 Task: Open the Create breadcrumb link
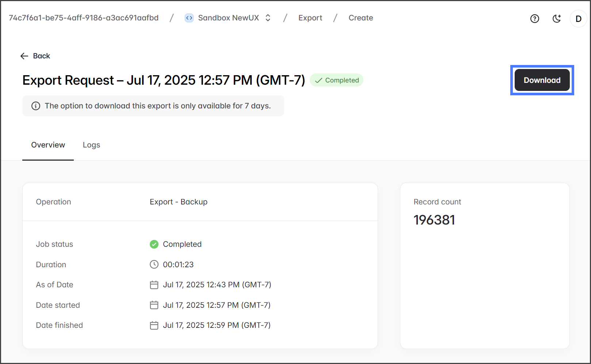361,18
